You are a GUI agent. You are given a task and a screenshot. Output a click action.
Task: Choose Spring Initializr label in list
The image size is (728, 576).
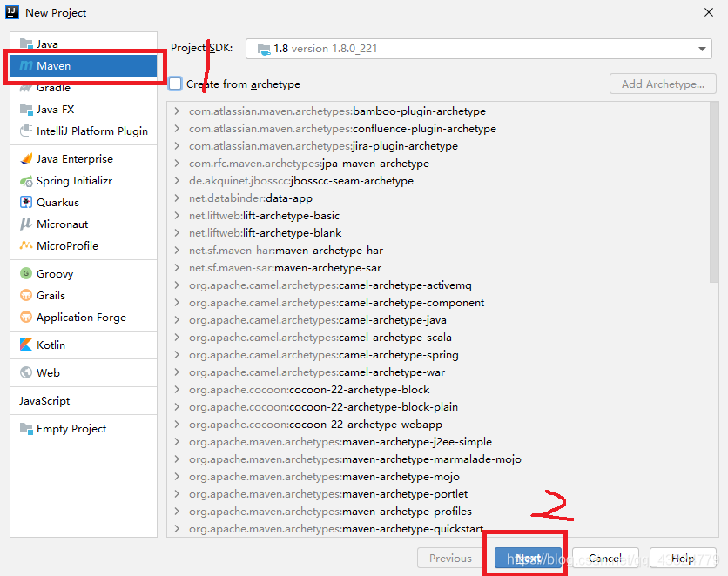pos(74,181)
